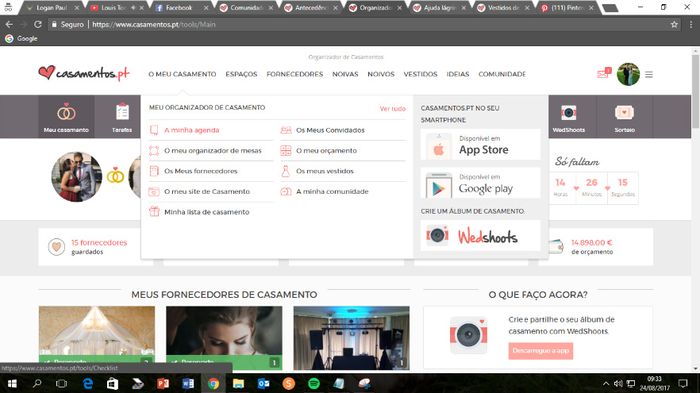Open taskbar search magnifier
The width and height of the screenshot is (700, 393).
click(x=37, y=384)
